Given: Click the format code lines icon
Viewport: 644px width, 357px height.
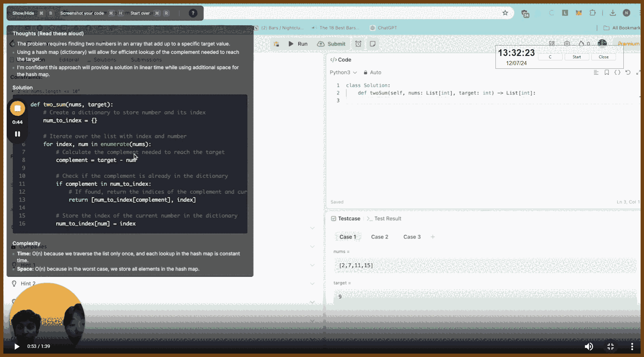Looking at the screenshot, I should pos(596,72).
